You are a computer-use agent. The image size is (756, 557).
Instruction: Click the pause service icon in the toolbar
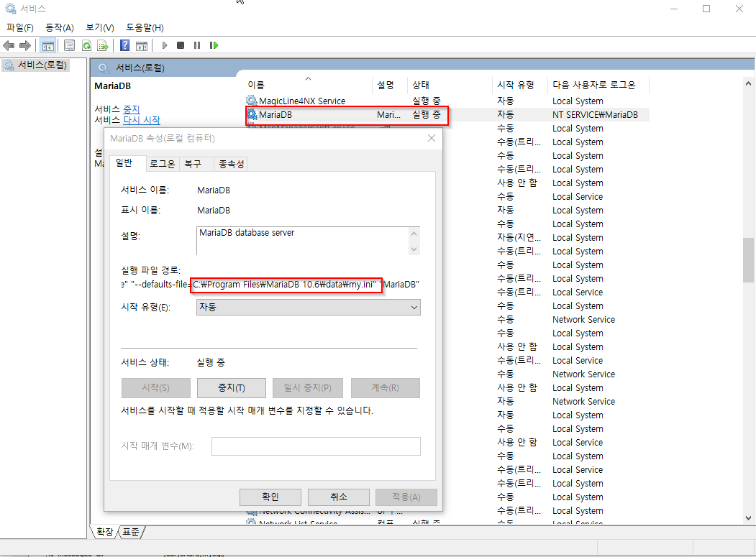197,45
